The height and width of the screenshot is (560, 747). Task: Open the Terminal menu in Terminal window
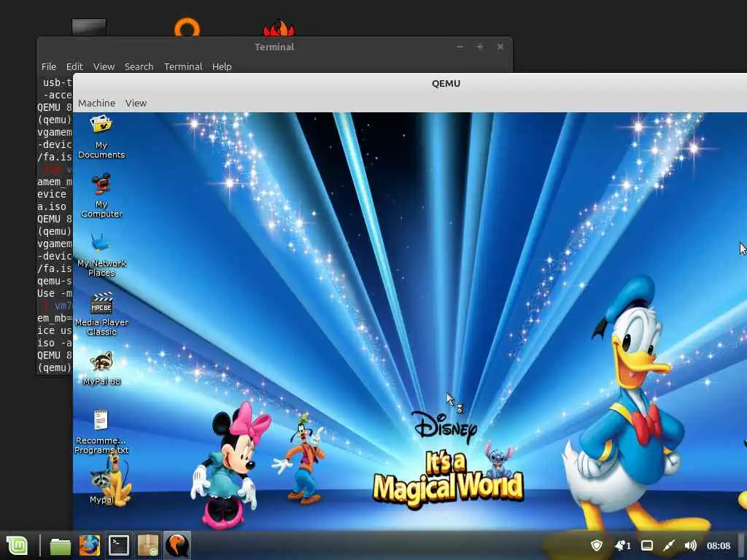[x=183, y=66]
